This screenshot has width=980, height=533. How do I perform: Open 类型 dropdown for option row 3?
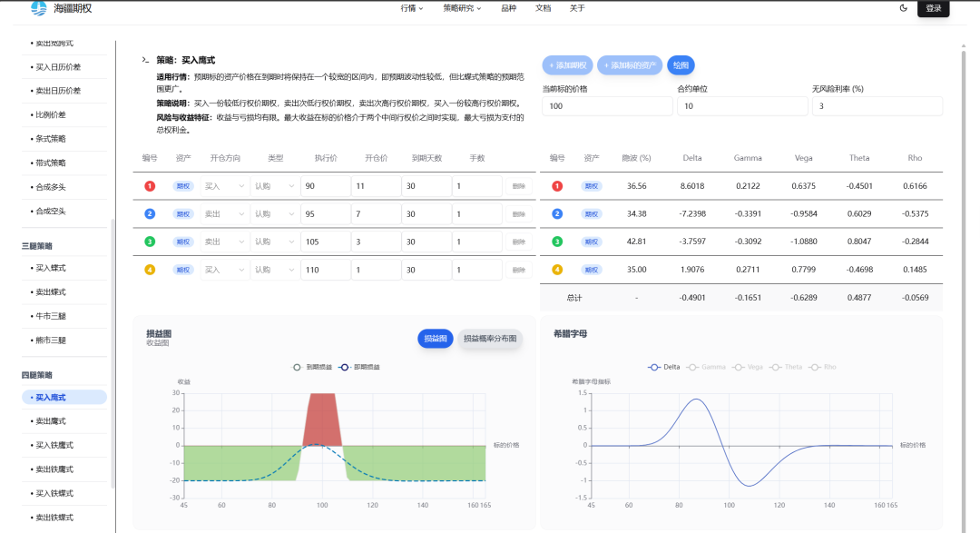(274, 242)
